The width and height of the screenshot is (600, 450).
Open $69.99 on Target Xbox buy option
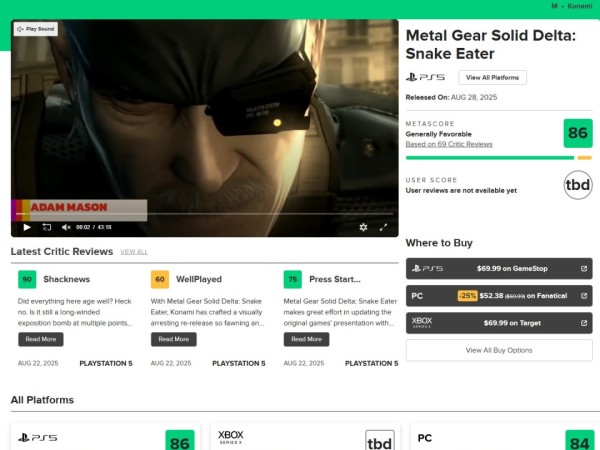499,323
